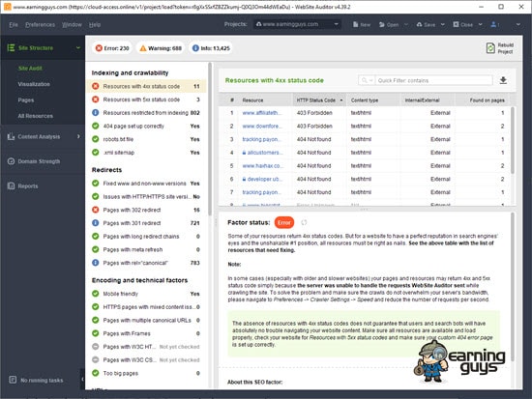
Task: Sort by Found on pages column
Action: (482, 100)
